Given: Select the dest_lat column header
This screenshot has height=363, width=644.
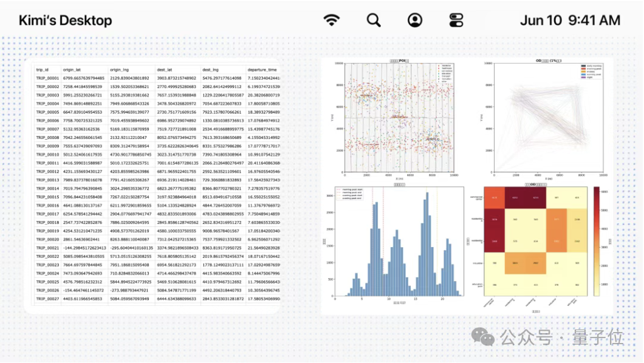Looking at the screenshot, I should pyautogui.click(x=165, y=70).
